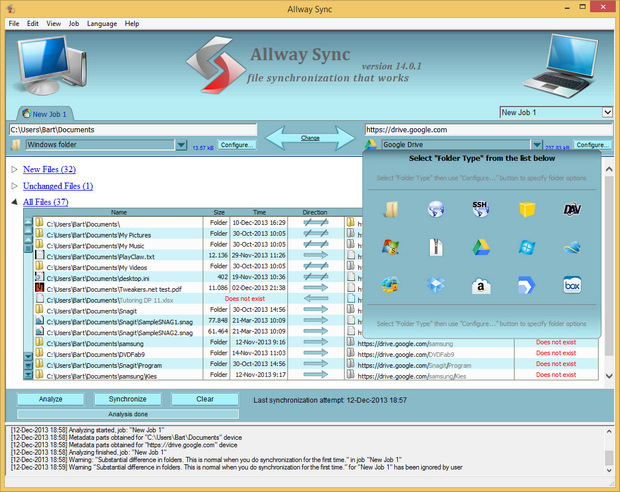Open the File menu
Image resolution: width=620 pixels, height=492 pixels.
click(x=14, y=24)
